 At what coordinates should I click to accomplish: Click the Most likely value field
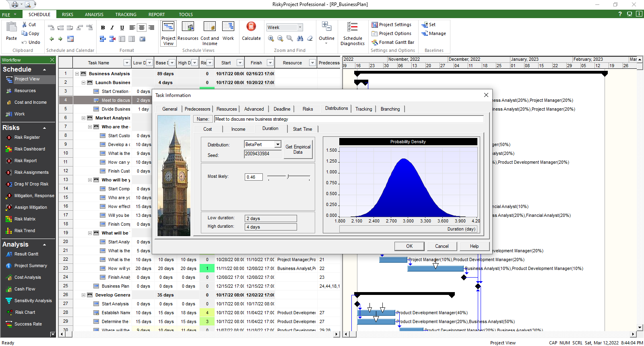(x=254, y=177)
